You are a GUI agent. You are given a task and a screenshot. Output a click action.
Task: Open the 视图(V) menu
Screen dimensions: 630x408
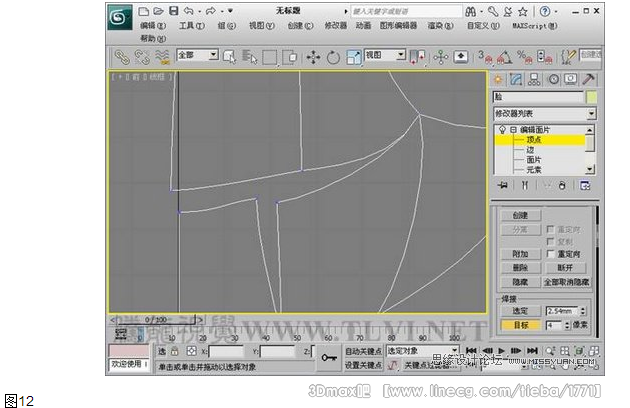[262, 26]
